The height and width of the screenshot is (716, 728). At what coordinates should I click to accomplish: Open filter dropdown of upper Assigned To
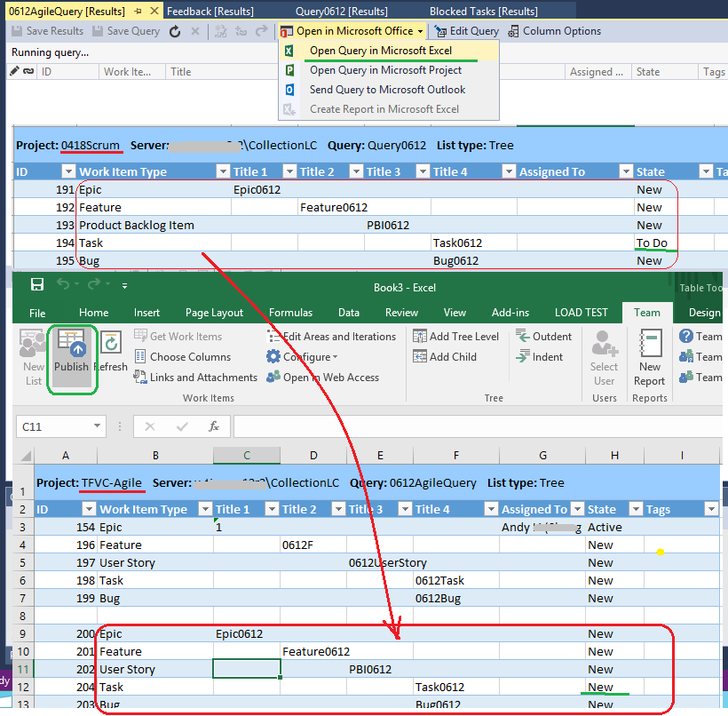coord(626,172)
